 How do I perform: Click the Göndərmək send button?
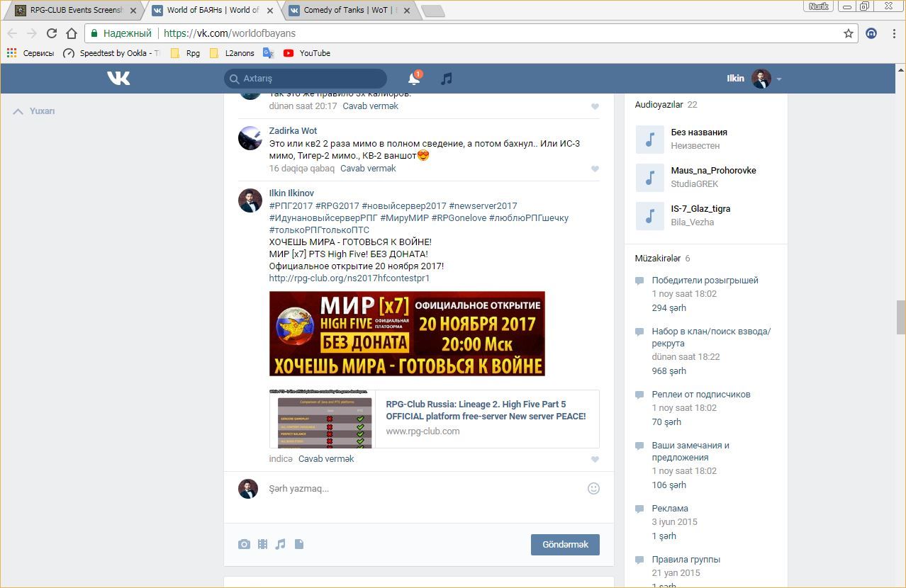click(565, 545)
